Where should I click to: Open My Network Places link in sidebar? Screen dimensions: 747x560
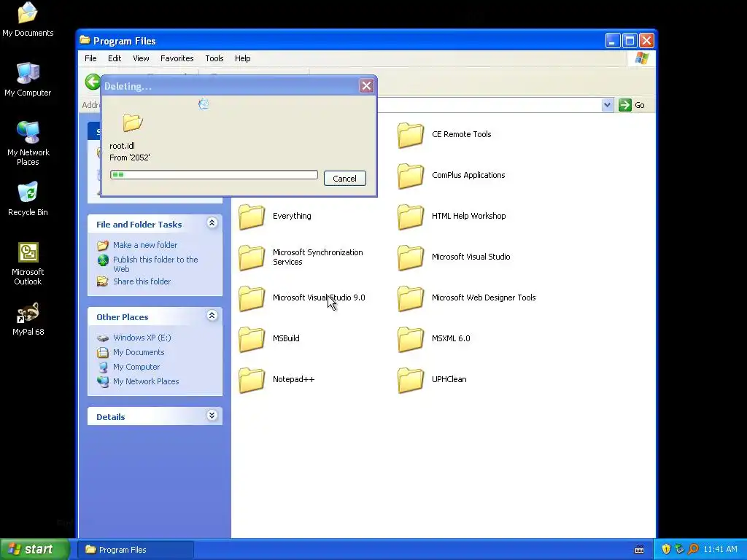tap(146, 381)
